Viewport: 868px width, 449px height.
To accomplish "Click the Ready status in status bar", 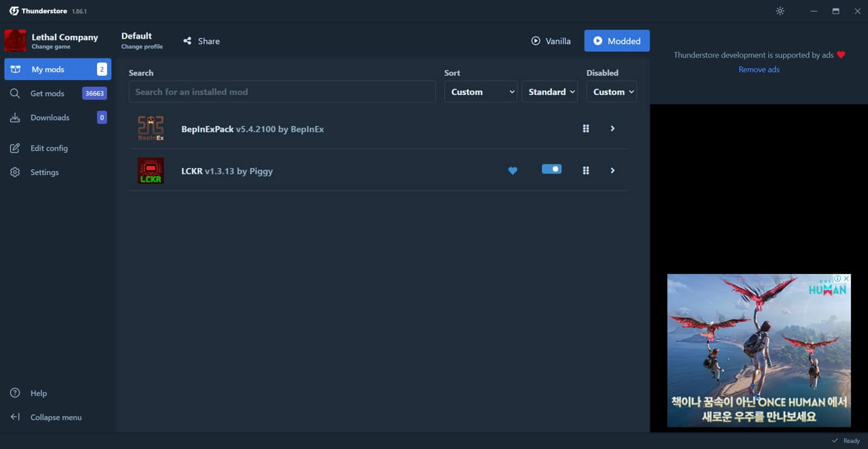I will (x=846, y=441).
